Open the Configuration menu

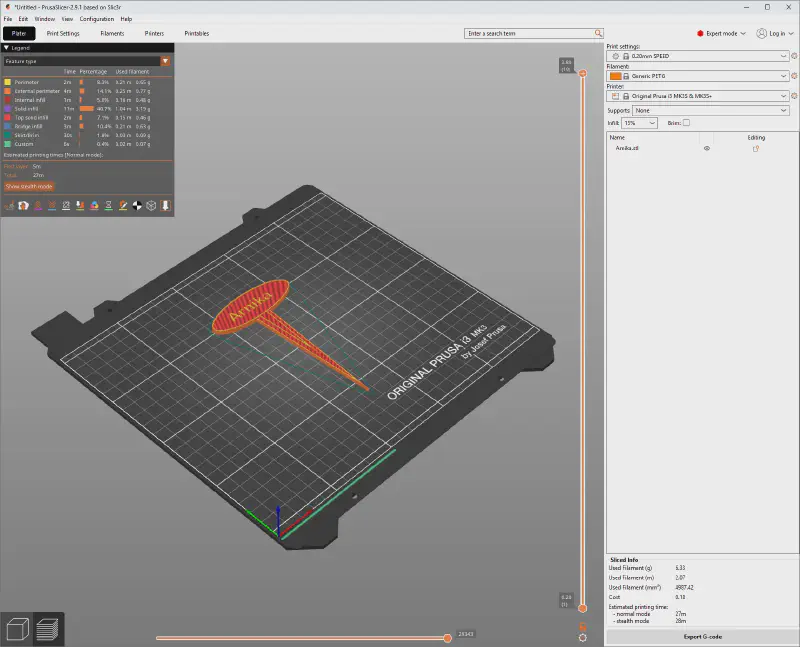(97, 19)
